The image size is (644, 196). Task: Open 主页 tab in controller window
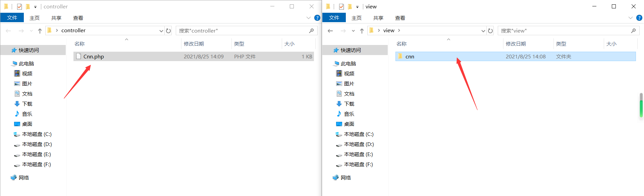pyautogui.click(x=35, y=18)
